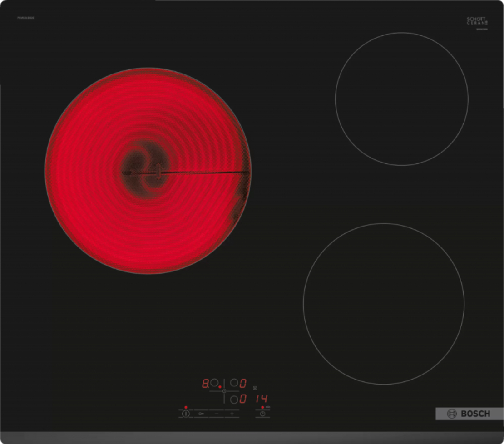Click the bottom right burner ring
This screenshot has height=444, width=504.
384,304
